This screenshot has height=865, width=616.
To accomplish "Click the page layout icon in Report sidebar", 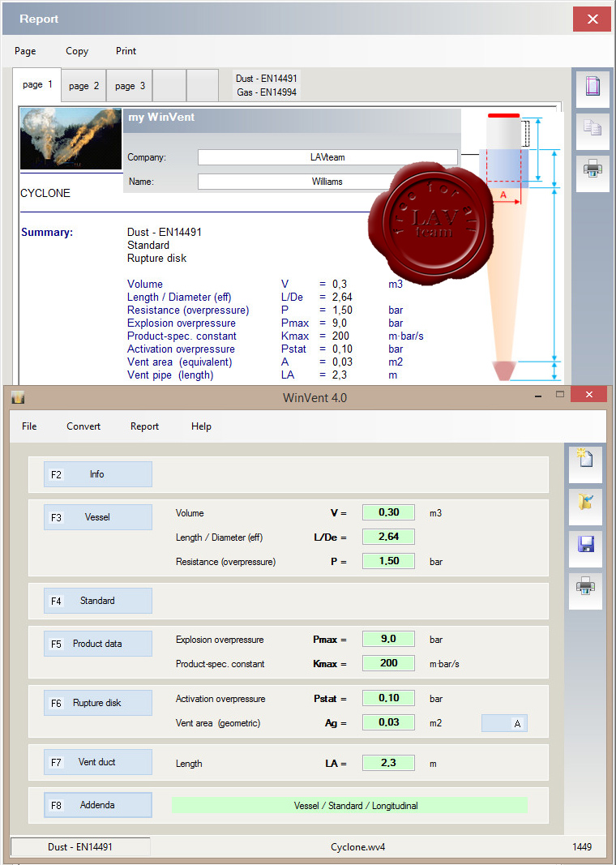I will [x=592, y=88].
